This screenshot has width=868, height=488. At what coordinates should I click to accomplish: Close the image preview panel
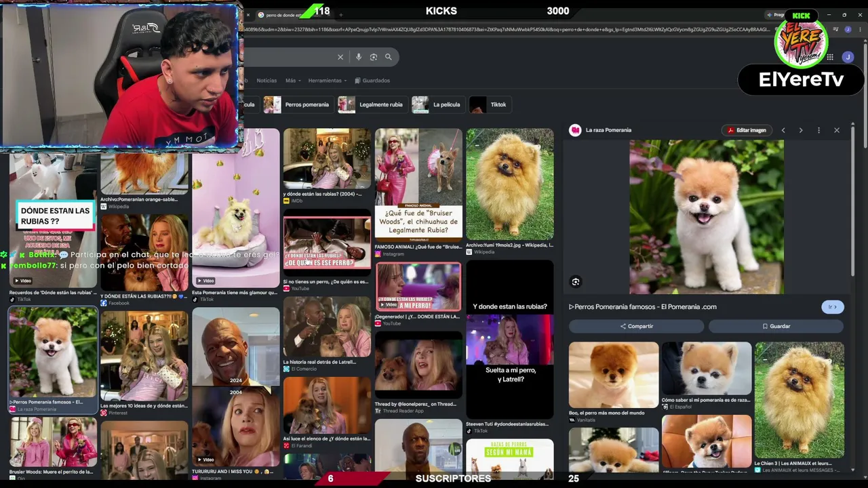point(837,130)
